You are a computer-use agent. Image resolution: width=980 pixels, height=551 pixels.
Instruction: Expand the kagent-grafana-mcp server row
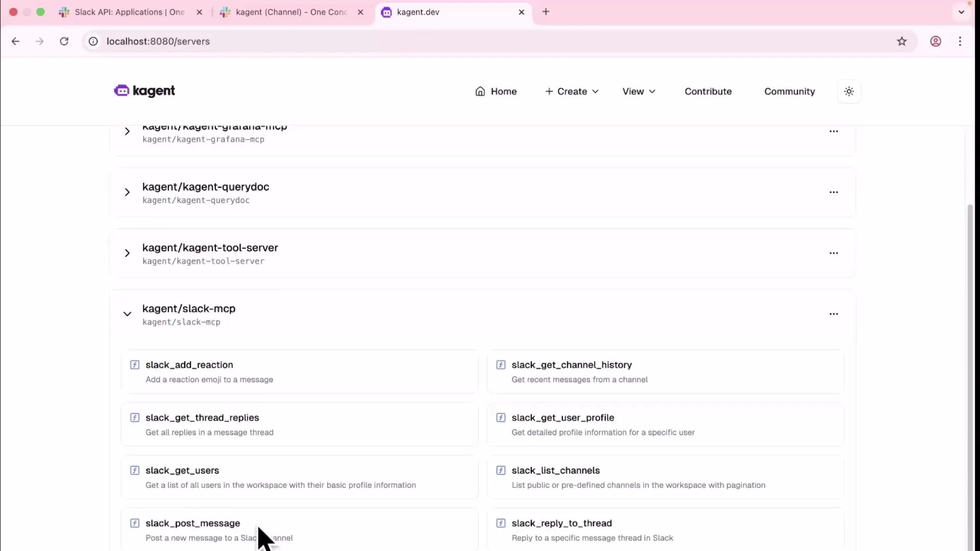point(127,132)
